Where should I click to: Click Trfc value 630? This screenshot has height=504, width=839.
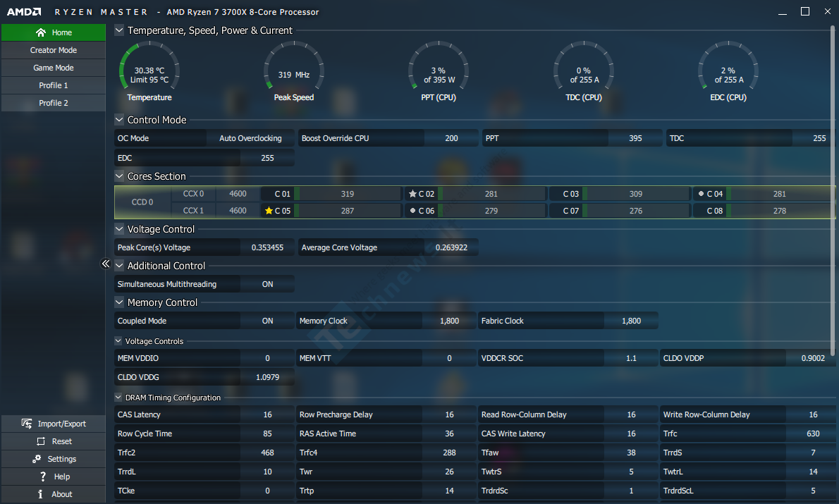(813, 434)
